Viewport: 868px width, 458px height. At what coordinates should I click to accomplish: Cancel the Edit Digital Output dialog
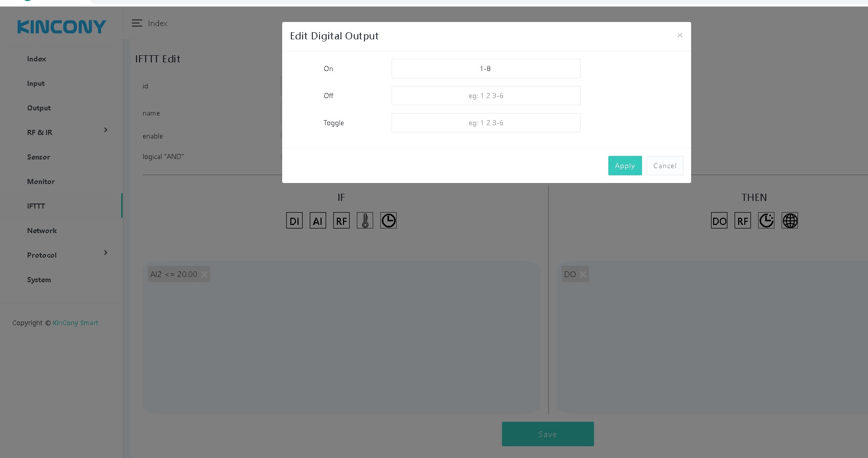665,166
